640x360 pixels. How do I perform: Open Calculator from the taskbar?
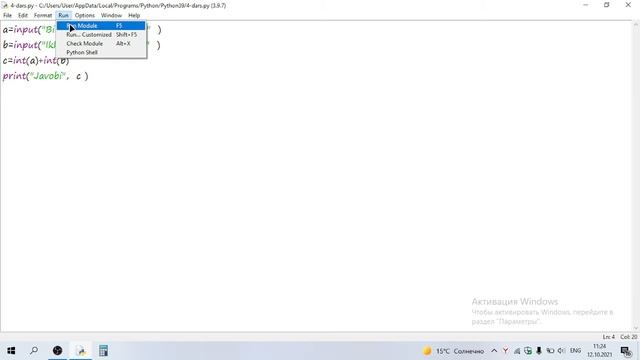[x=103, y=351]
